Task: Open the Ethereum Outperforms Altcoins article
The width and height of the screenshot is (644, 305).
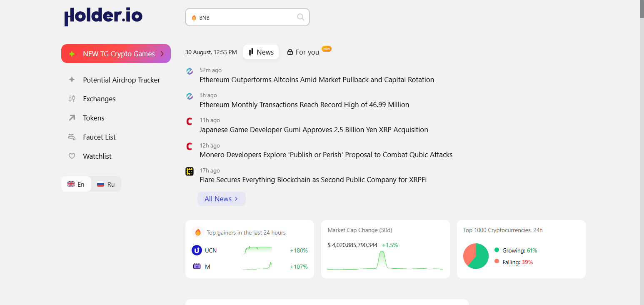Action: coord(317,79)
